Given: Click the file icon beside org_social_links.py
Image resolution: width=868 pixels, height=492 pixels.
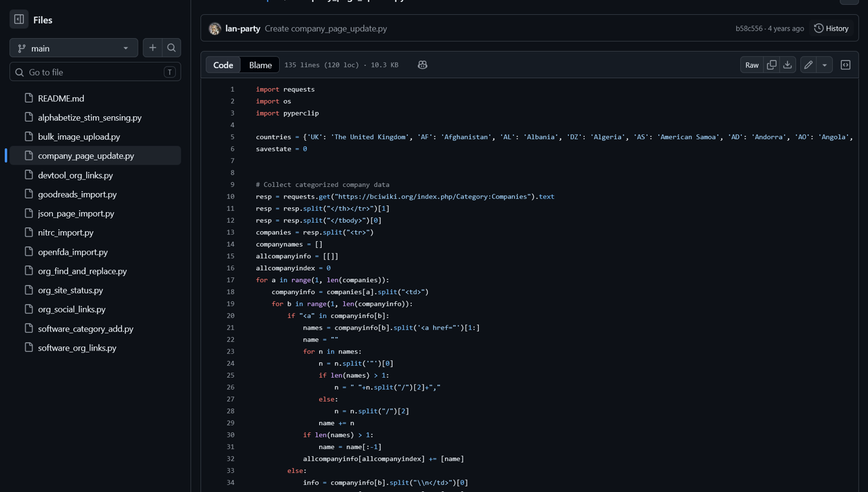Looking at the screenshot, I should pyautogui.click(x=28, y=308).
